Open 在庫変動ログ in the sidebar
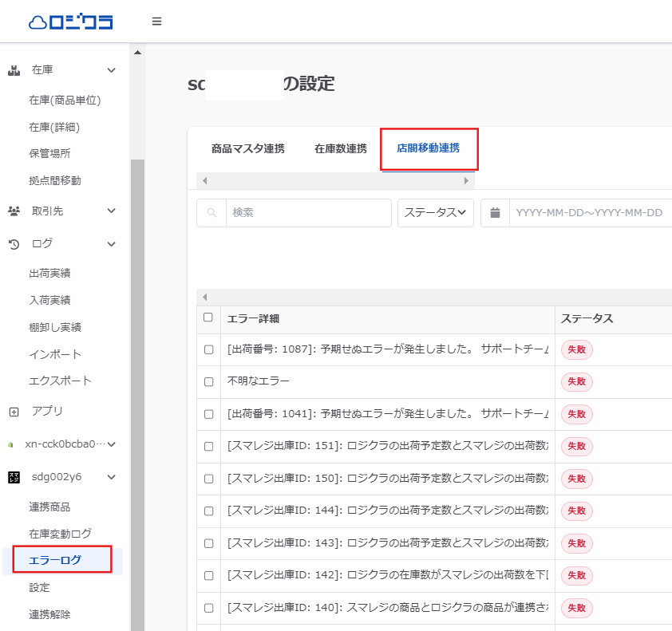672x631 pixels. (x=60, y=534)
